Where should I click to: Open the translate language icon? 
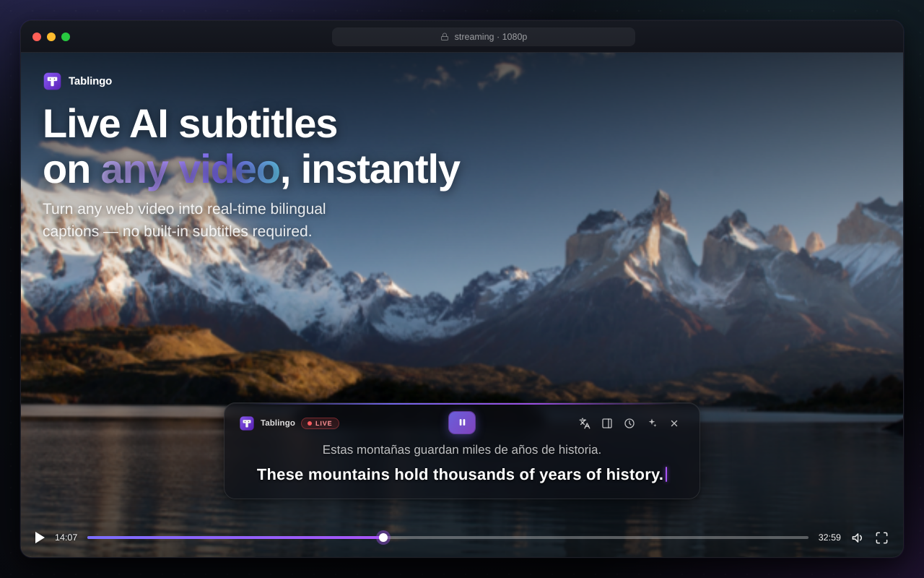click(x=585, y=423)
